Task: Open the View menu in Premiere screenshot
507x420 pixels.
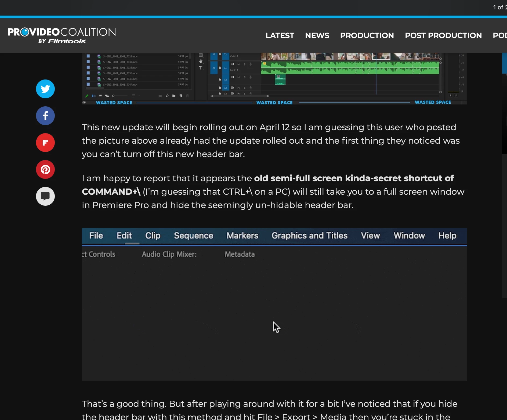Action: pyautogui.click(x=371, y=236)
